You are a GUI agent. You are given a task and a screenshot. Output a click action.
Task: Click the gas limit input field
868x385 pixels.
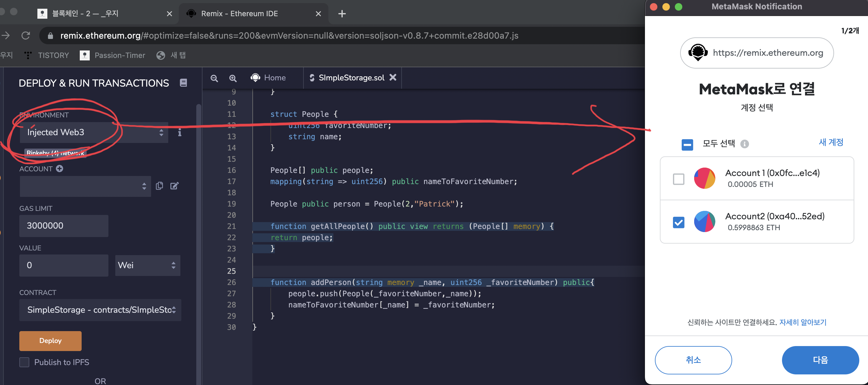coord(64,226)
